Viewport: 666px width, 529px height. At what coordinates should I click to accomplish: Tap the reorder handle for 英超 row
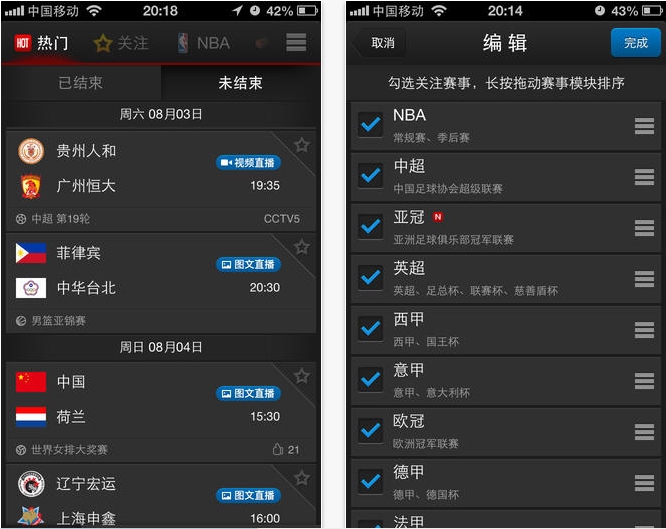[644, 279]
